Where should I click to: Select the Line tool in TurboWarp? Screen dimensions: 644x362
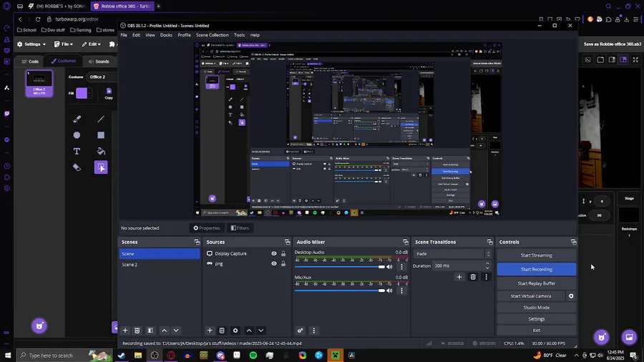(101, 119)
